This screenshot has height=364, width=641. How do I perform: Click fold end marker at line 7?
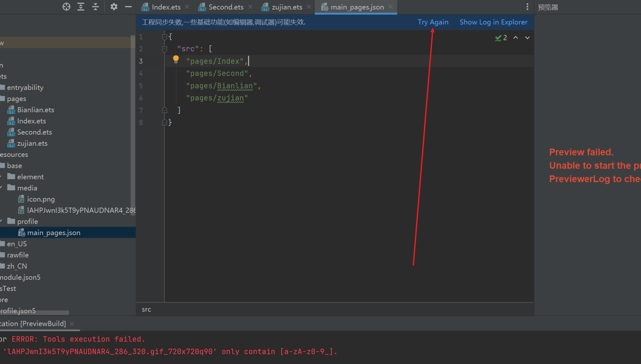point(164,110)
